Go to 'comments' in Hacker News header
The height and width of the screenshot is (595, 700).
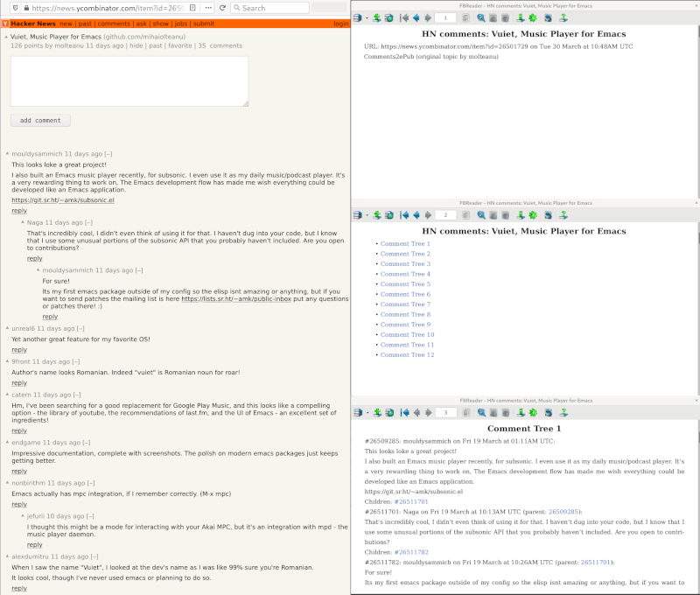(114, 24)
